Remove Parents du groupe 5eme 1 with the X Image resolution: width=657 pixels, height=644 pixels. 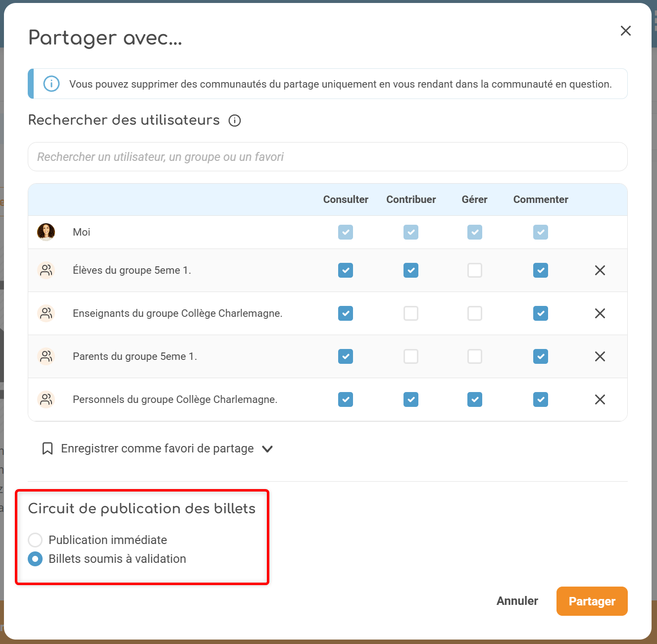[600, 356]
